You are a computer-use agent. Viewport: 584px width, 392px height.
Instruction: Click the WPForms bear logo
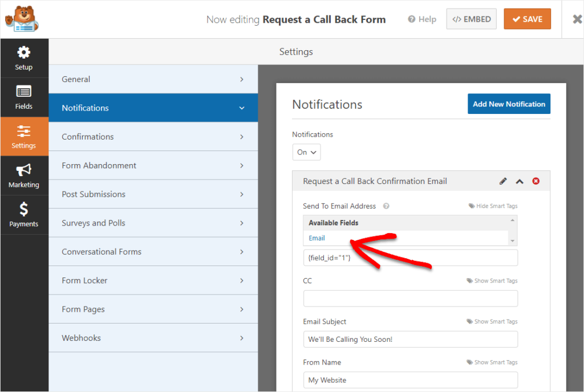[x=22, y=18]
